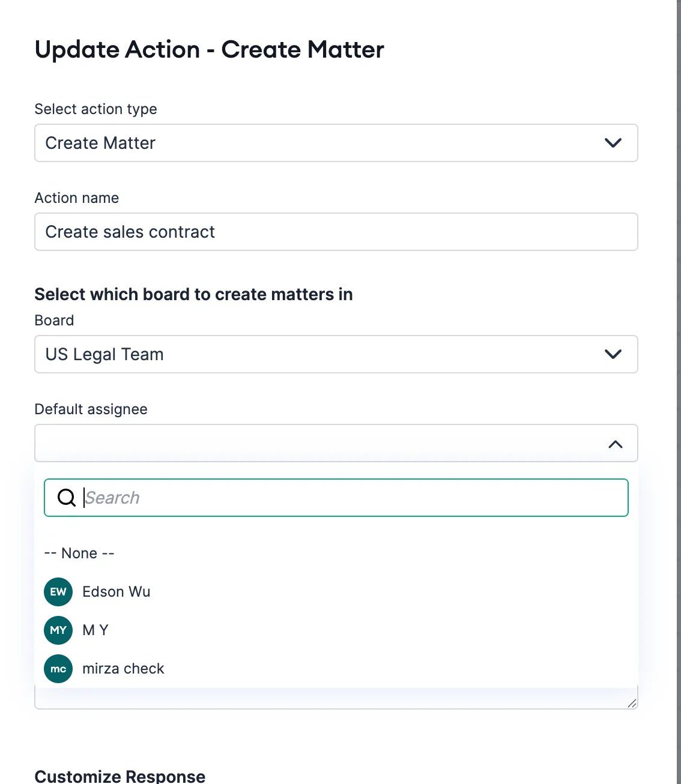Click the Action name text field
Screen dimensions: 681x784
coord(336,232)
